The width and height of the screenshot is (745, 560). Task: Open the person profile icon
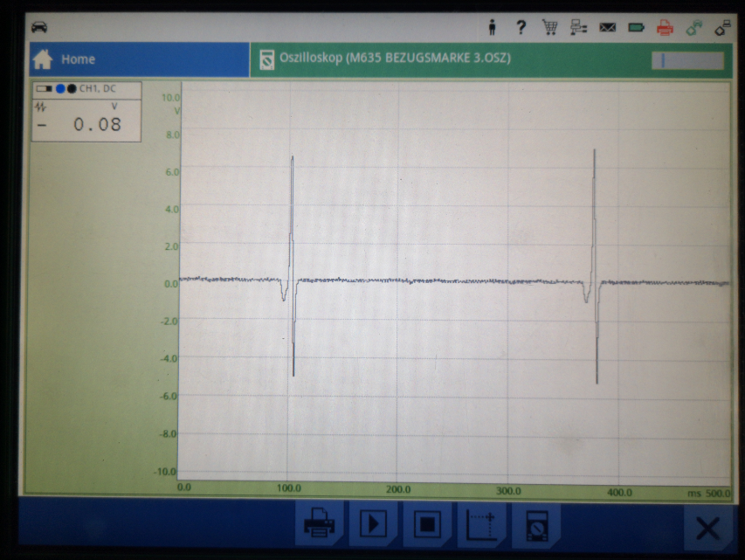coord(493,28)
